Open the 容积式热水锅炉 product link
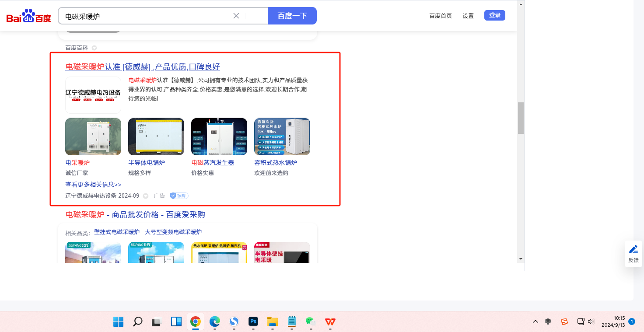This screenshot has height=332, width=644. (x=276, y=163)
